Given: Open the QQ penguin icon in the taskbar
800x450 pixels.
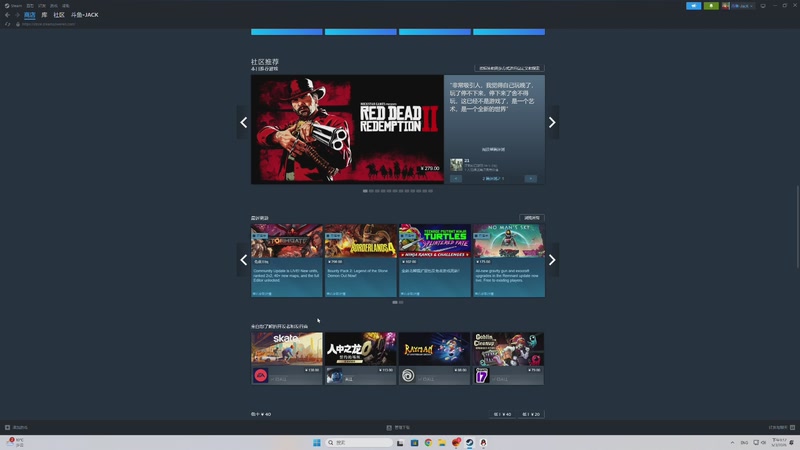Looking at the screenshot, I should click(x=483, y=442).
